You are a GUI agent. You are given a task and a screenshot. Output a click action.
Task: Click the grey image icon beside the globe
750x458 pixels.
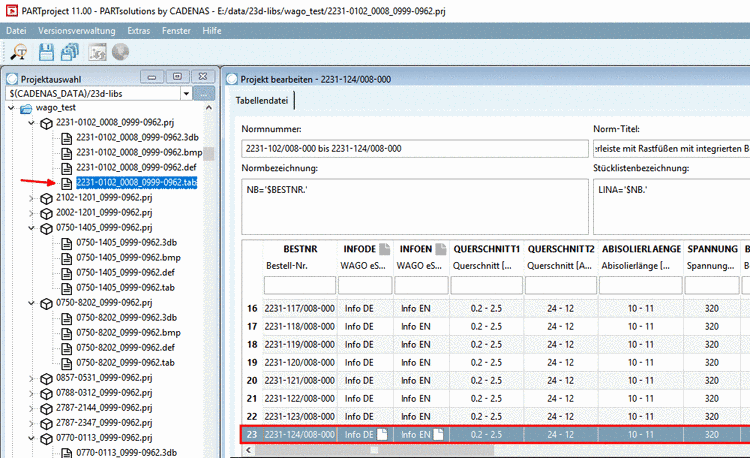[x=98, y=54]
